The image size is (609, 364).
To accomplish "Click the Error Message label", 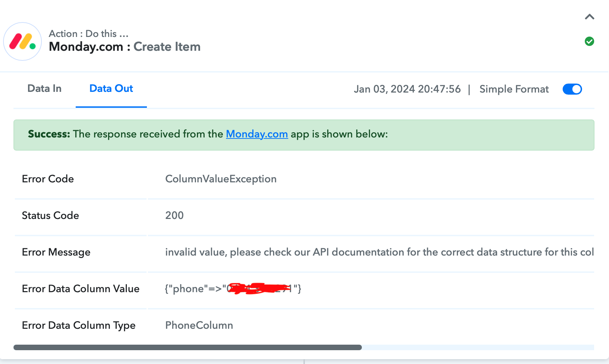I will [56, 252].
